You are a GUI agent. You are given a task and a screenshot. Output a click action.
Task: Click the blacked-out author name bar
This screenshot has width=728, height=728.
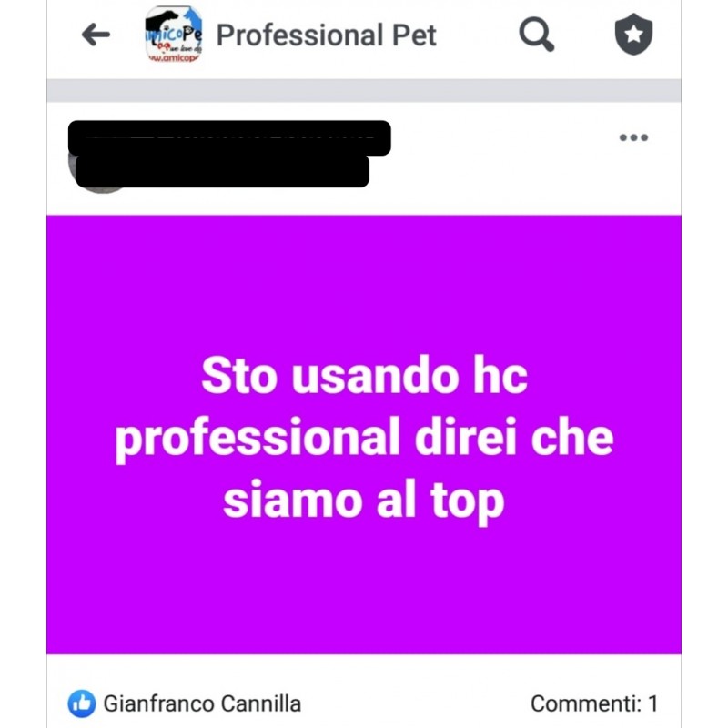(x=229, y=138)
